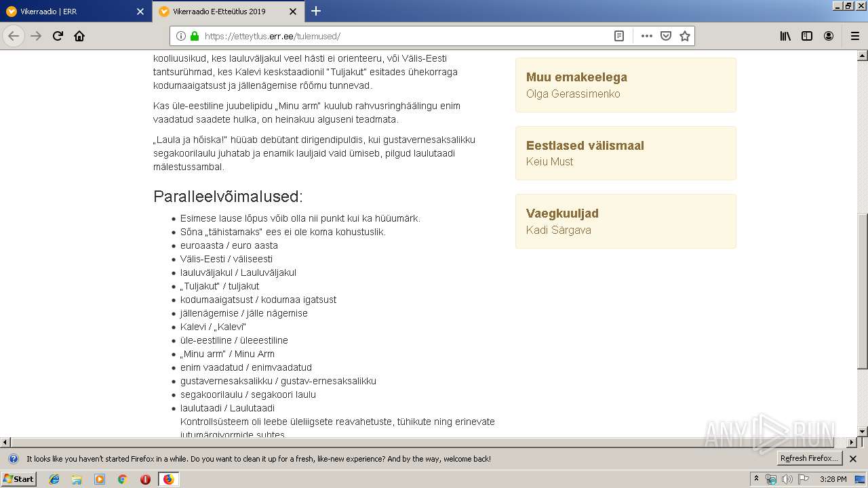Close the Vikerraadio E-Etteütlus 2019 tab

click(x=293, y=12)
